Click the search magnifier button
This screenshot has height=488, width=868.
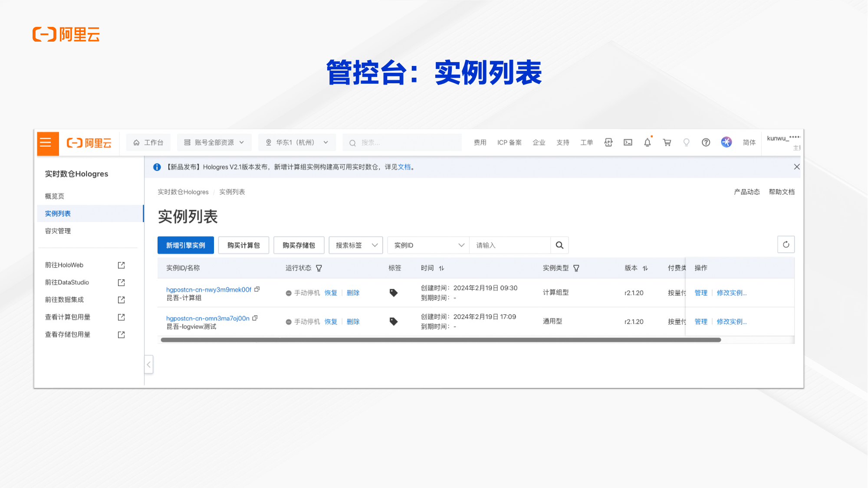pos(559,245)
